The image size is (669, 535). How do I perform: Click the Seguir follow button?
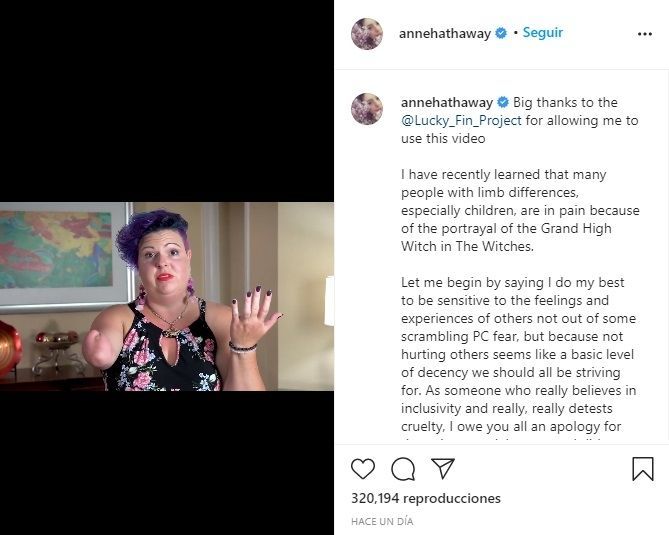pyautogui.click(x=543, y=32)
